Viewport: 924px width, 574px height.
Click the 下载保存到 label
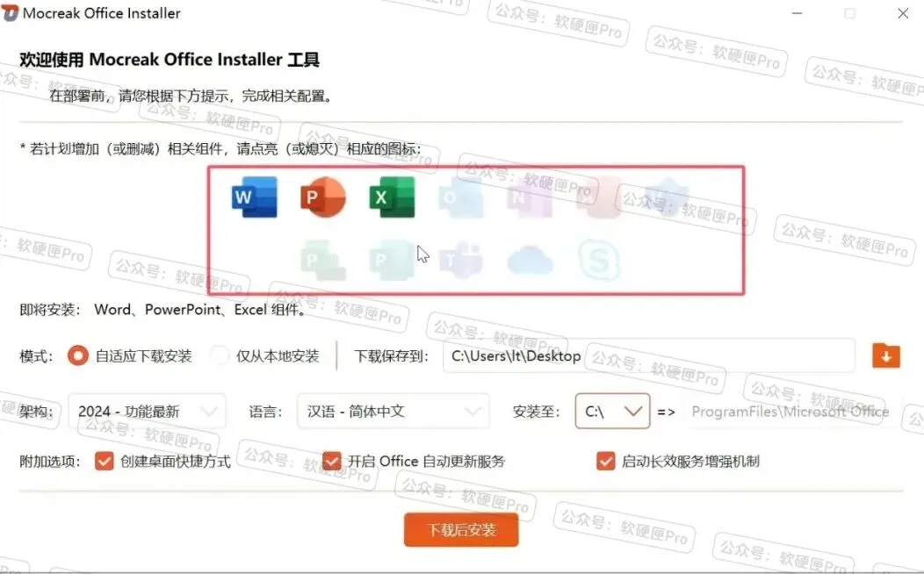point(391,356)
